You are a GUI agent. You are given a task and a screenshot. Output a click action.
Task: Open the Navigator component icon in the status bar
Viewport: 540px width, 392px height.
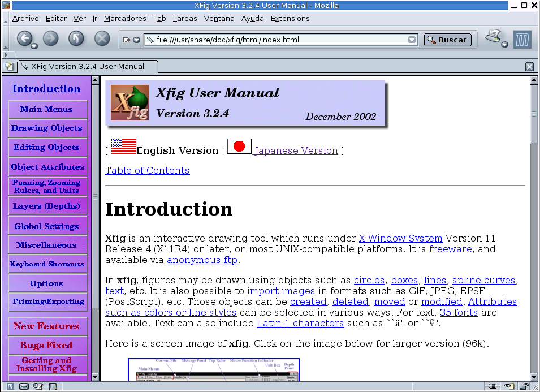(10, 386)
